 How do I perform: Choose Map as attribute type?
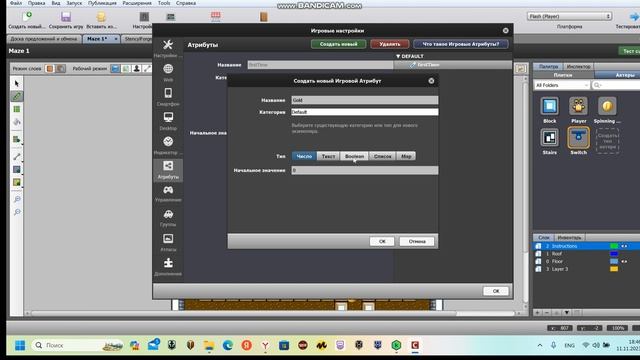[406, 156]
